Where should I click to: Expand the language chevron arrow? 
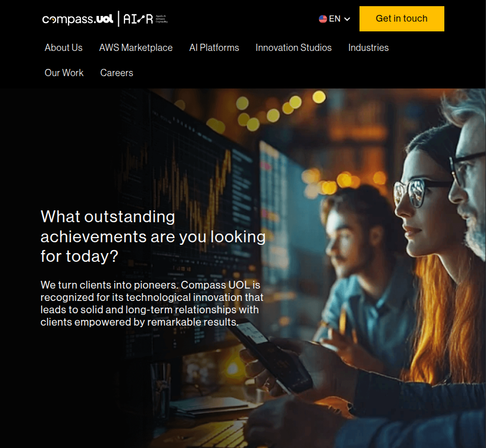pos(347,19)
